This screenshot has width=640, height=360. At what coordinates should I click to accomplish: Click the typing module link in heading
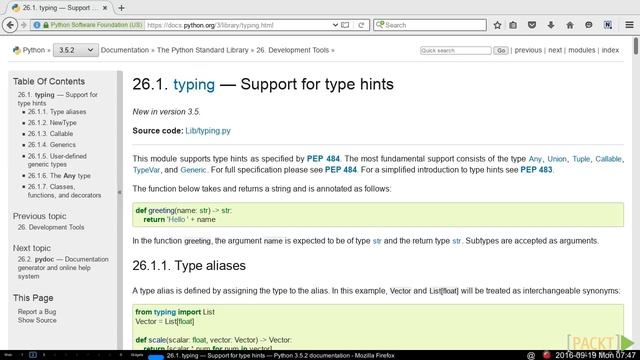pyautogui.click(x=194, y=84)
